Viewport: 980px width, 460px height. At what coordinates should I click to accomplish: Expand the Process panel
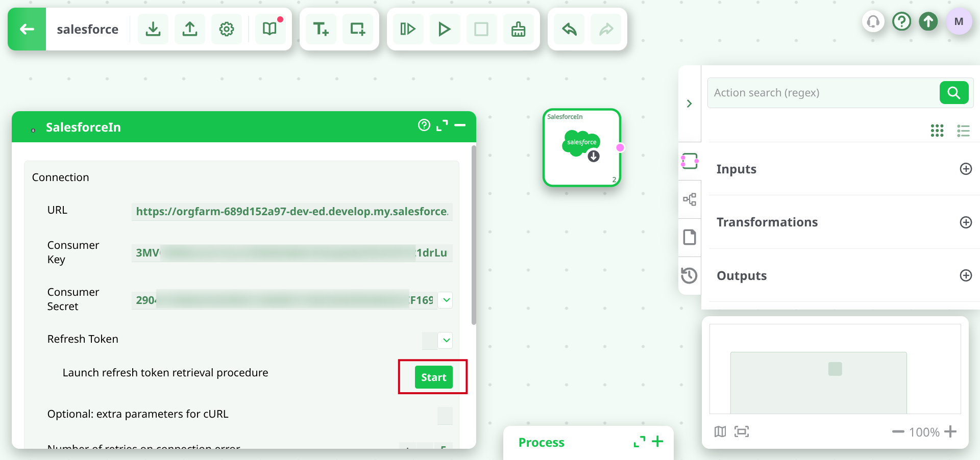[640, 442]
